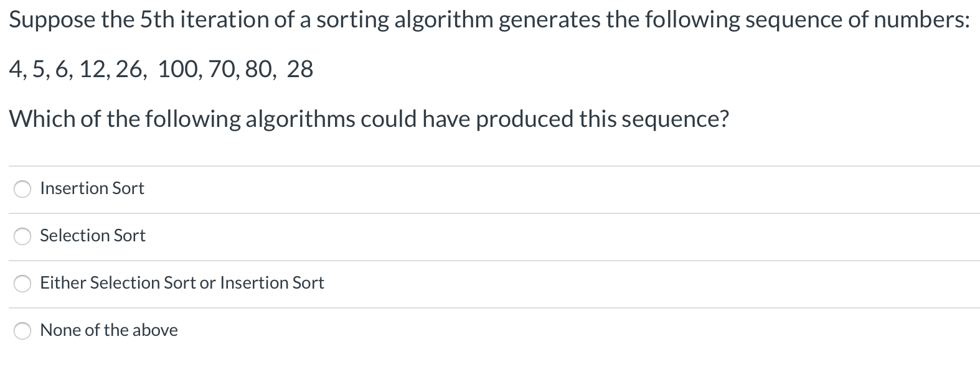Choose the Either Selection or Insertion radio button
This screenshot has width=980, height=367.
22,284
